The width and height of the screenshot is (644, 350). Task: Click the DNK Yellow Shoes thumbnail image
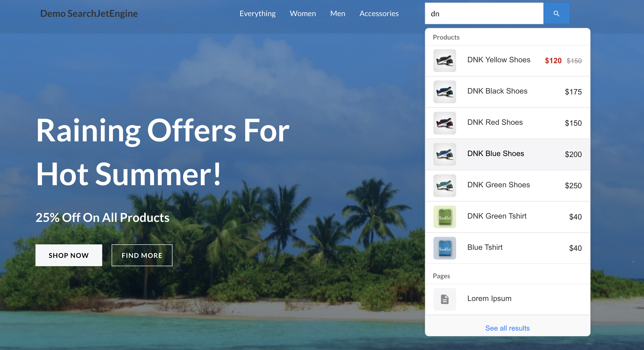445,61
